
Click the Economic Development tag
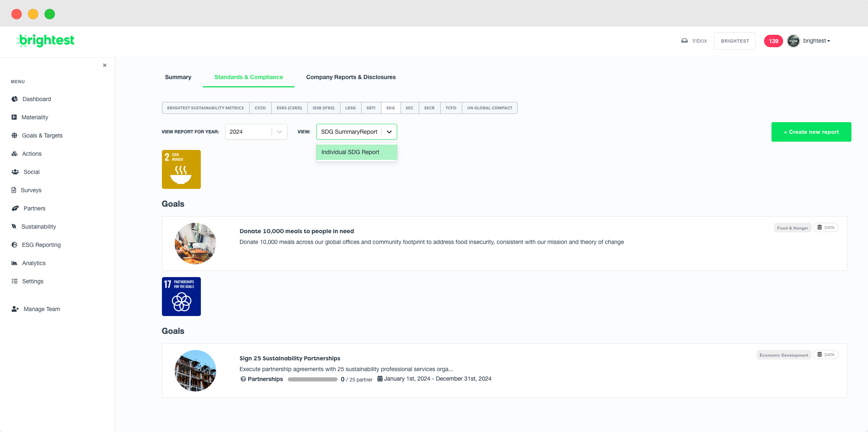tap(784, 355)
